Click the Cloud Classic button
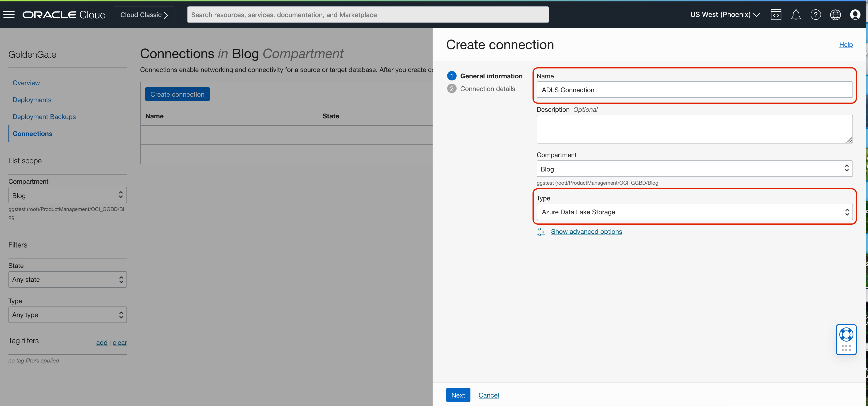This screenshot has width=868, height=406. pyautogui.click(x=144, y=15)
